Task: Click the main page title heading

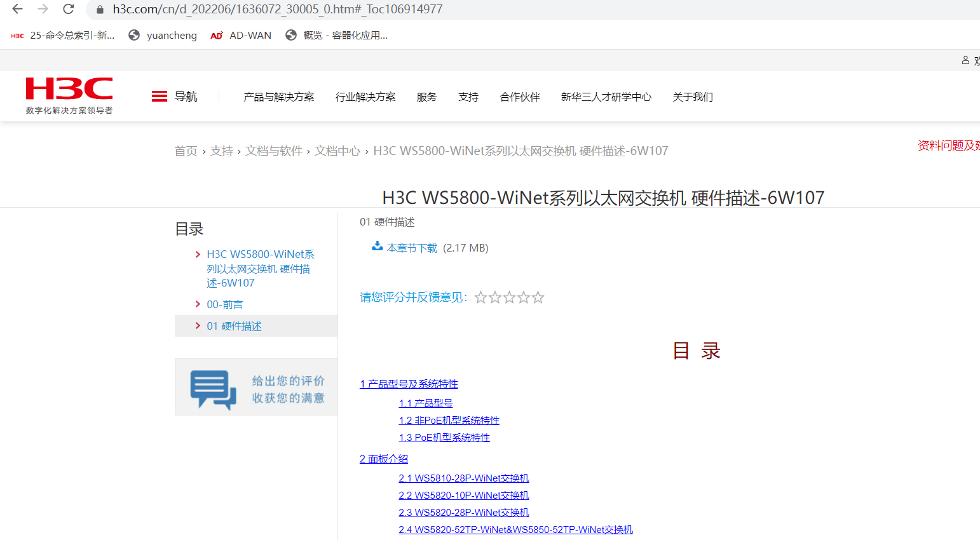Action: 603,198
